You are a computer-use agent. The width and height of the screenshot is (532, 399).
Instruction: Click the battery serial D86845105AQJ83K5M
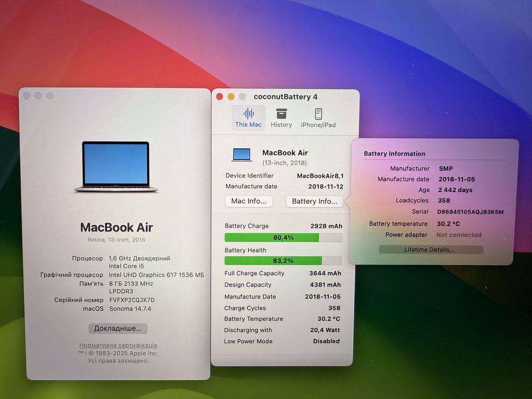click(x=470, y=212)
